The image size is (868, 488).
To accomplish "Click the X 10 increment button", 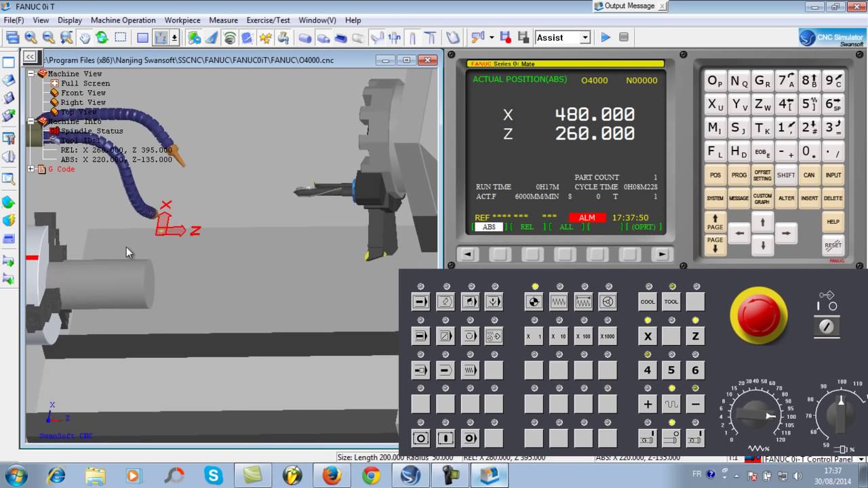I will [x=558, y=335].
